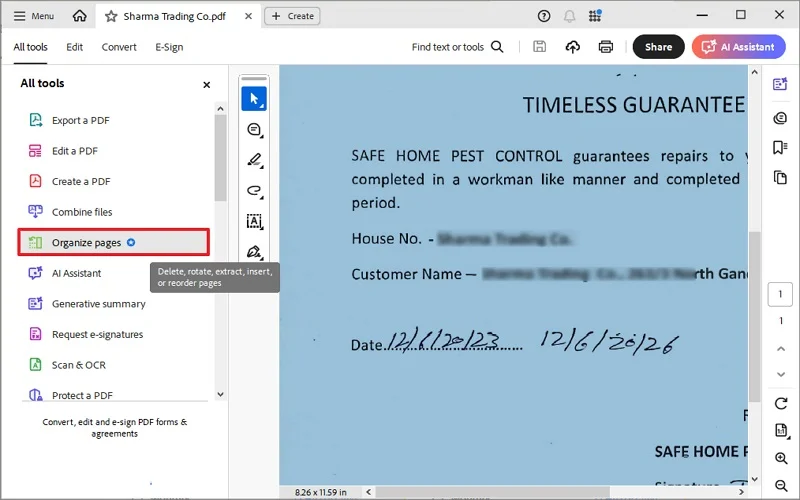Choose the Select arrow tool
Image resolution: width=800 pixels, height=500 pixels.
(x=254, y=99)
